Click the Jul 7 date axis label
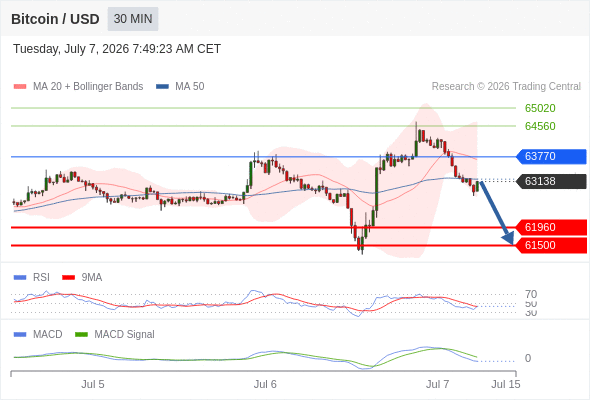 [437, 384]
